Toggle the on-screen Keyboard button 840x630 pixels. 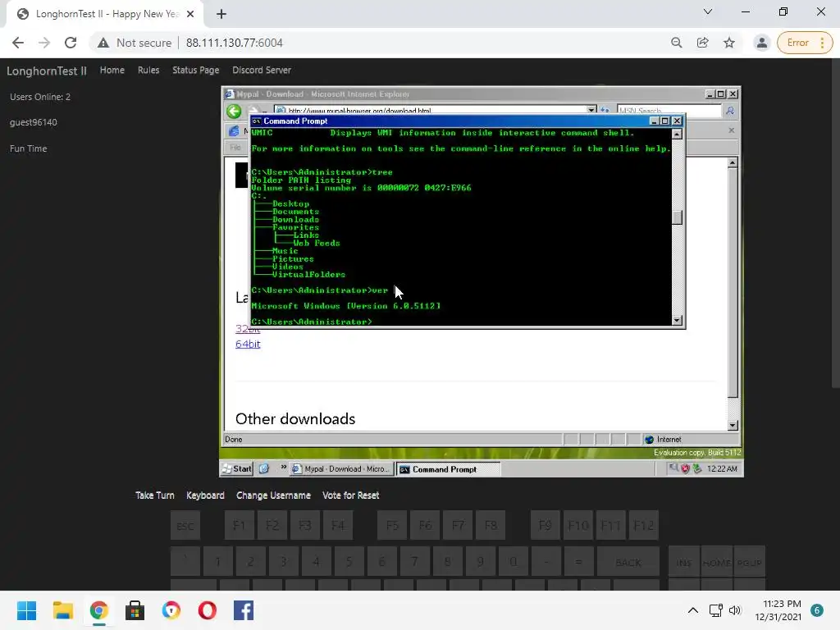pyautogui.click(x=205, y=495)
